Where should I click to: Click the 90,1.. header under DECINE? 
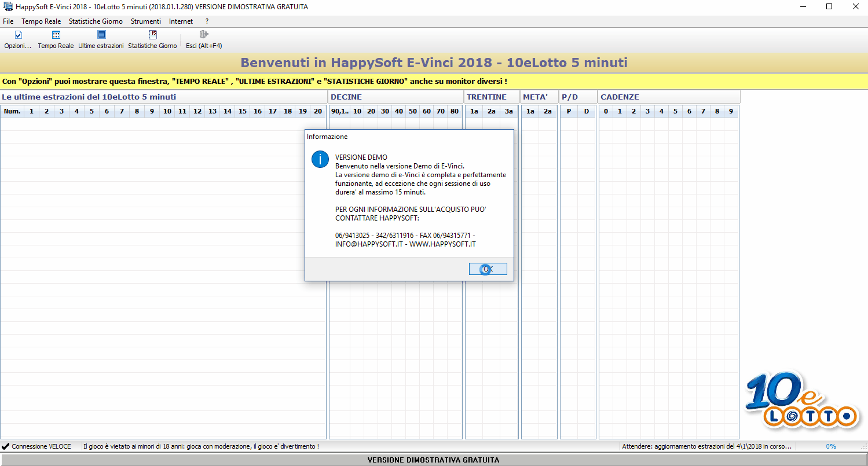340,111
